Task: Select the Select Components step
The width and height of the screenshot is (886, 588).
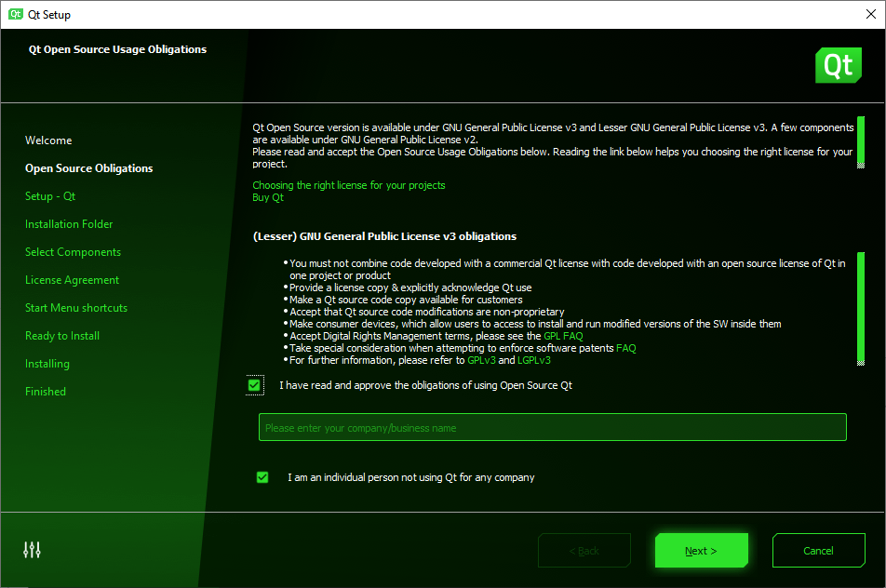Action: (73, 252)
